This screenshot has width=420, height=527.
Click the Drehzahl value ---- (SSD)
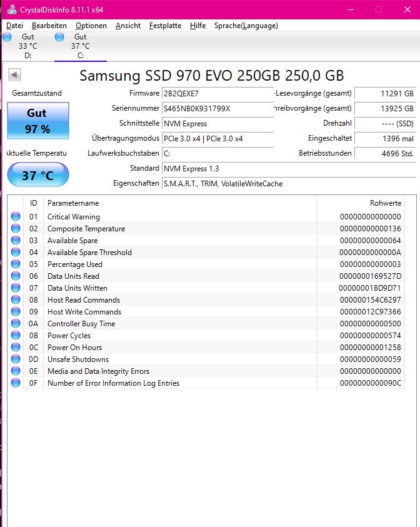coord(386,124)
